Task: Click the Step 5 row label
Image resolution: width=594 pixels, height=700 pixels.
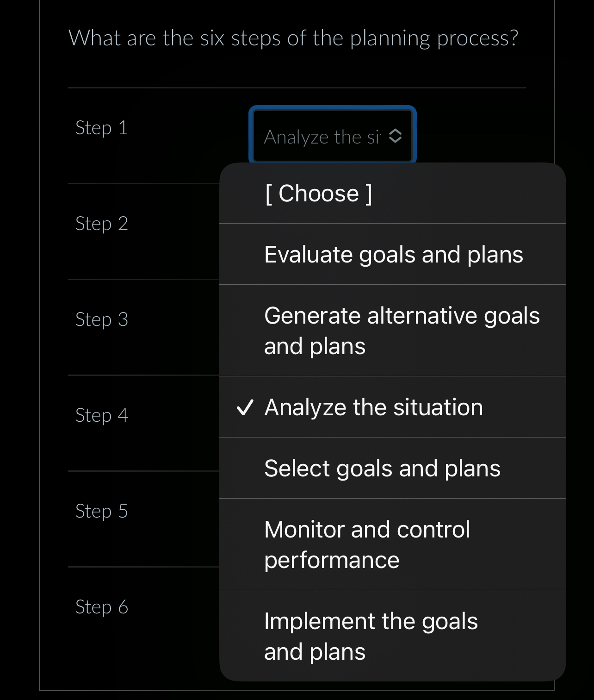Action: click(101, 511)
